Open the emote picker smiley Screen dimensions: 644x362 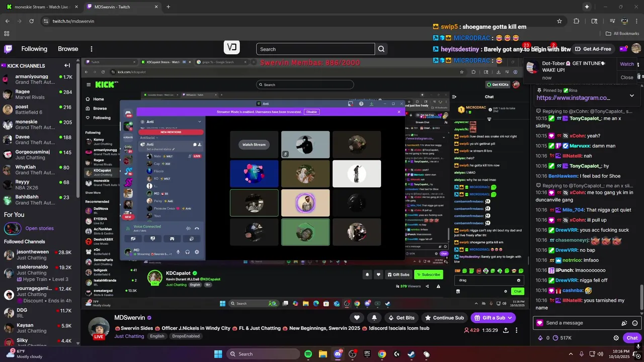(635, 323)
